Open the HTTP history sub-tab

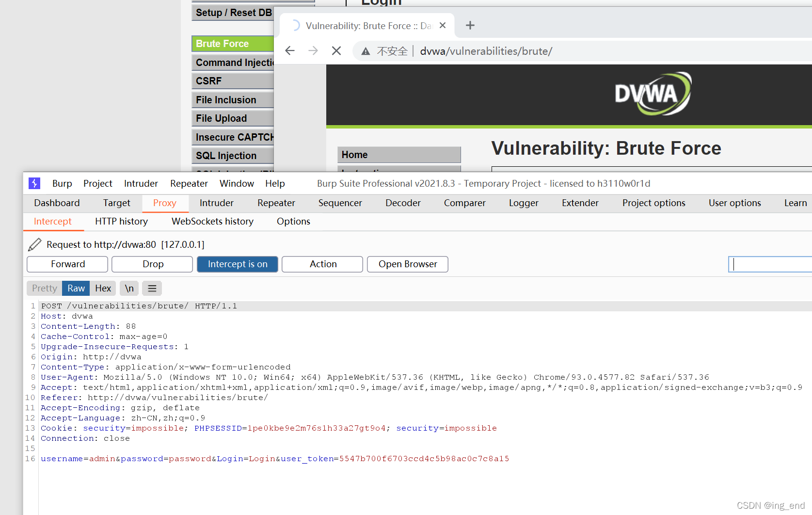121,222
